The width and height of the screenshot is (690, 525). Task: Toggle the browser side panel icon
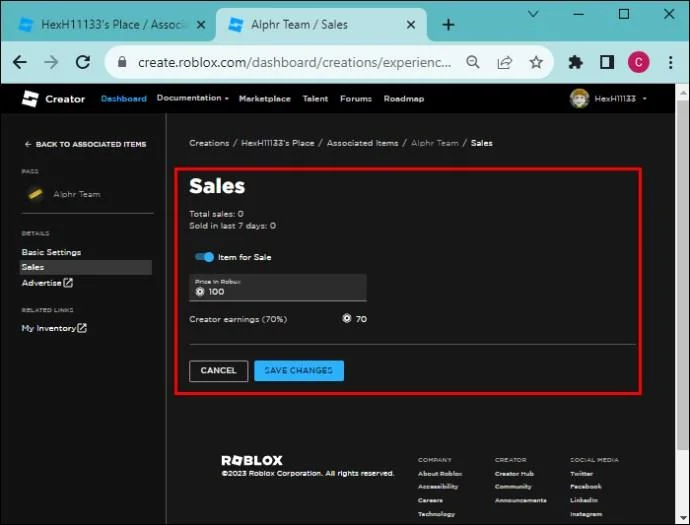(x=607, y=62)
